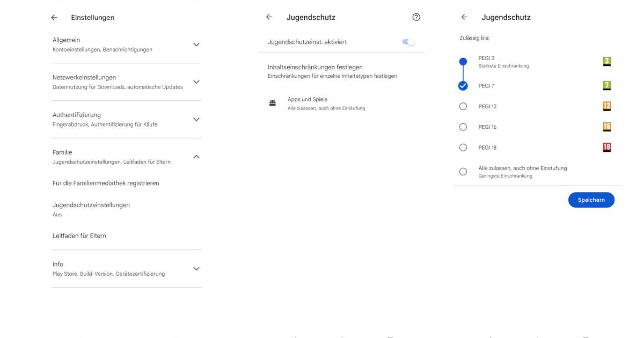Screen dimensions: 644x338
Task: Click the back arrow on Jugendschutz screen
Action: coord(268,17)
